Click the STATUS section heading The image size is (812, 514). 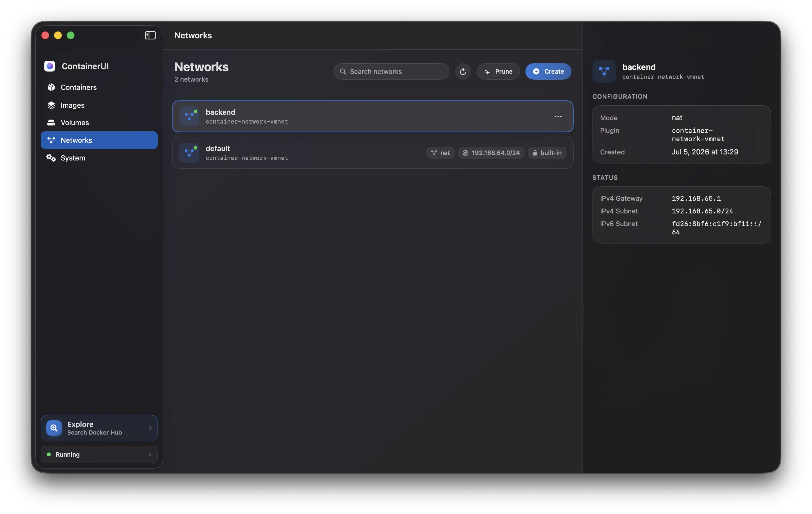(605, 178)
